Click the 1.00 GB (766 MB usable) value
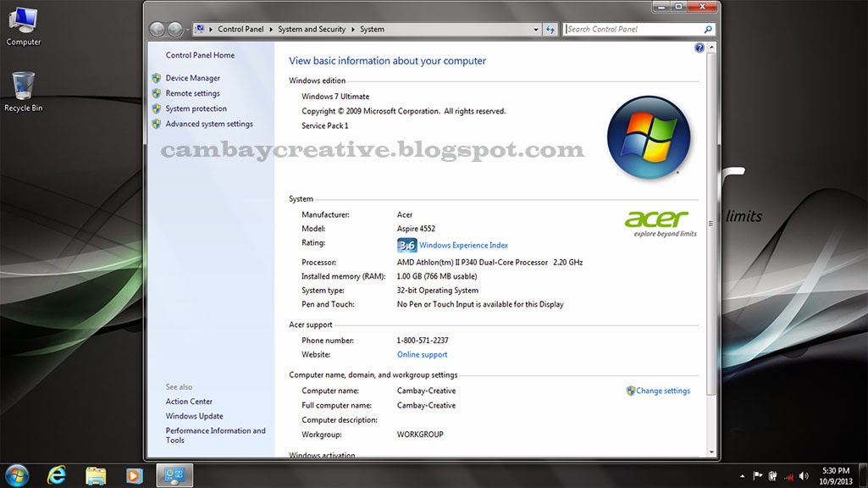 click(x=437, y=276)
